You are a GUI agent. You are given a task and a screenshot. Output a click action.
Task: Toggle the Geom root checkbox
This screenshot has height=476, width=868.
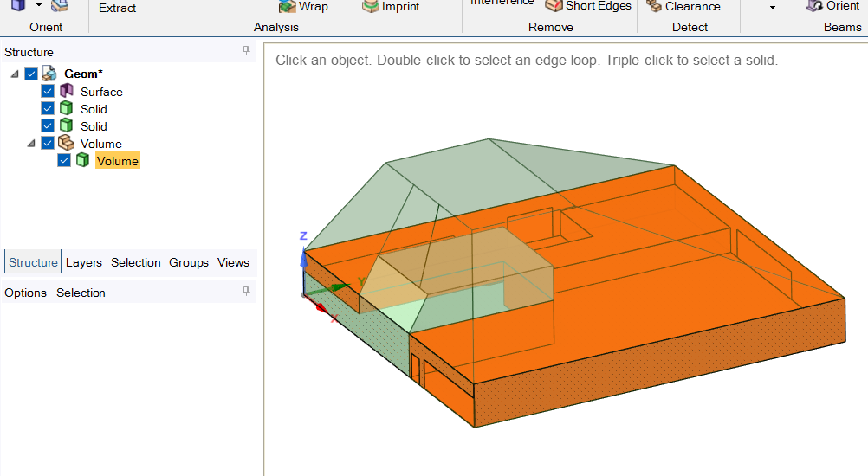pos(31,74)
